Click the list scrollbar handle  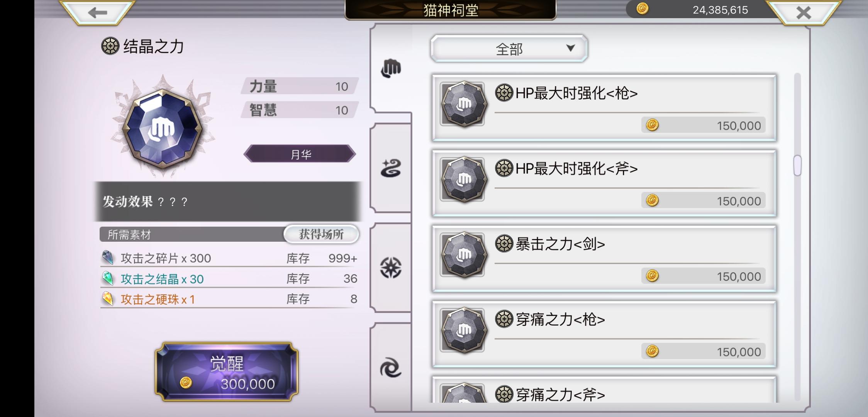(x=797, y=165)
